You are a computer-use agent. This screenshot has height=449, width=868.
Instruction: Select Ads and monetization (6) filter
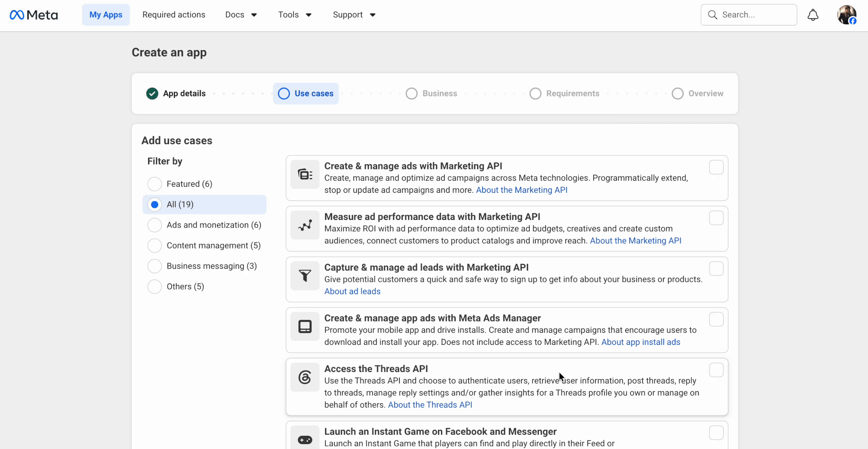[x=154, y=225]
